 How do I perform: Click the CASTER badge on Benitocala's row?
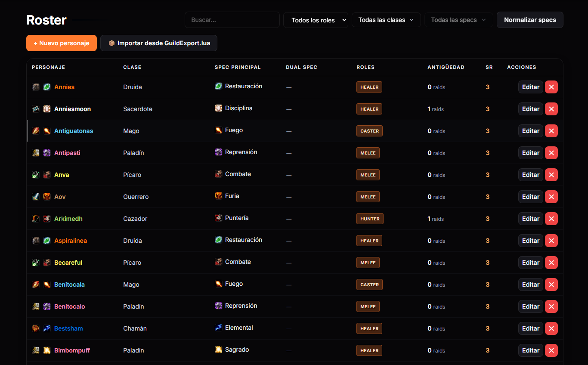369,285
